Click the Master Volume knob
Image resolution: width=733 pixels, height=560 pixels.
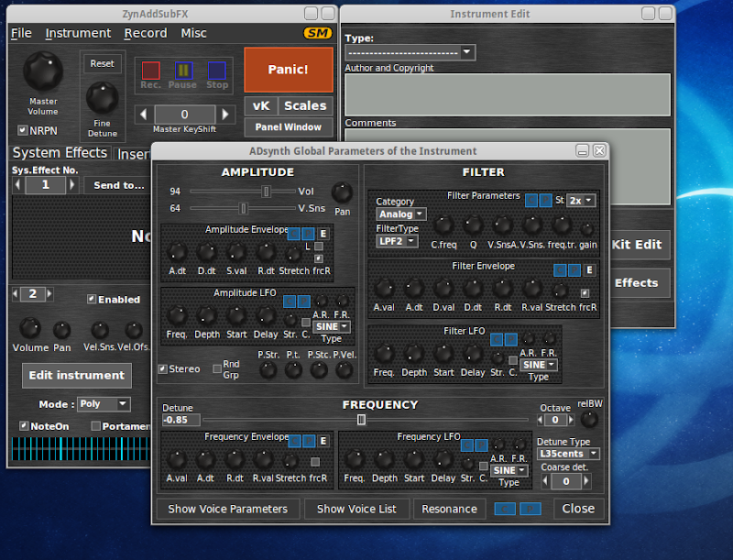pos(42,71)
